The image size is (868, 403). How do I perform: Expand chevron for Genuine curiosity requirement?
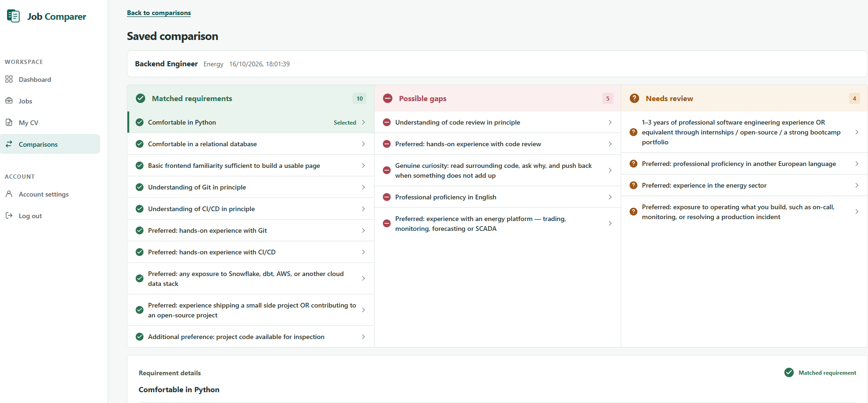tap(610, 170)
